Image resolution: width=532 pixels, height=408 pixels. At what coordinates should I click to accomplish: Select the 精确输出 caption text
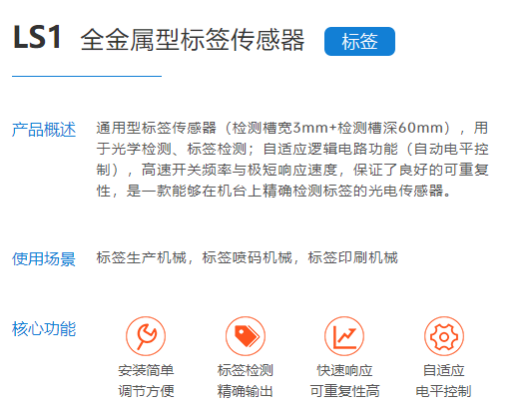[x=246, y=391]
